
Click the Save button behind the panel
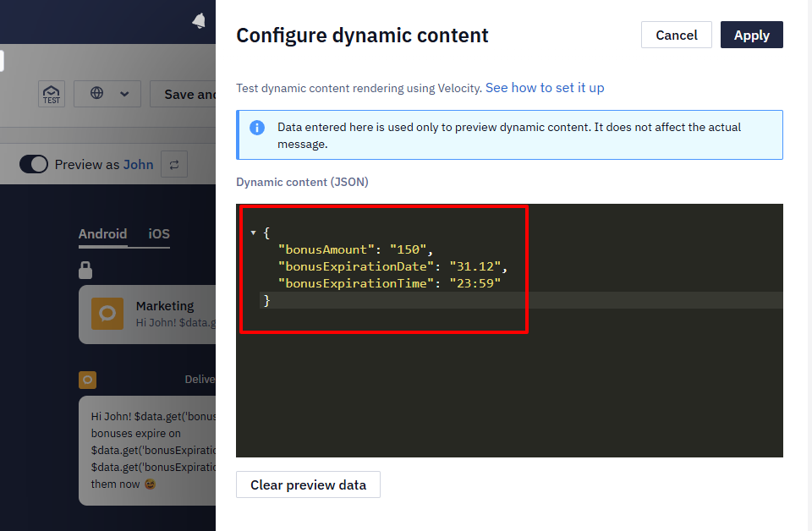(183, 94)
